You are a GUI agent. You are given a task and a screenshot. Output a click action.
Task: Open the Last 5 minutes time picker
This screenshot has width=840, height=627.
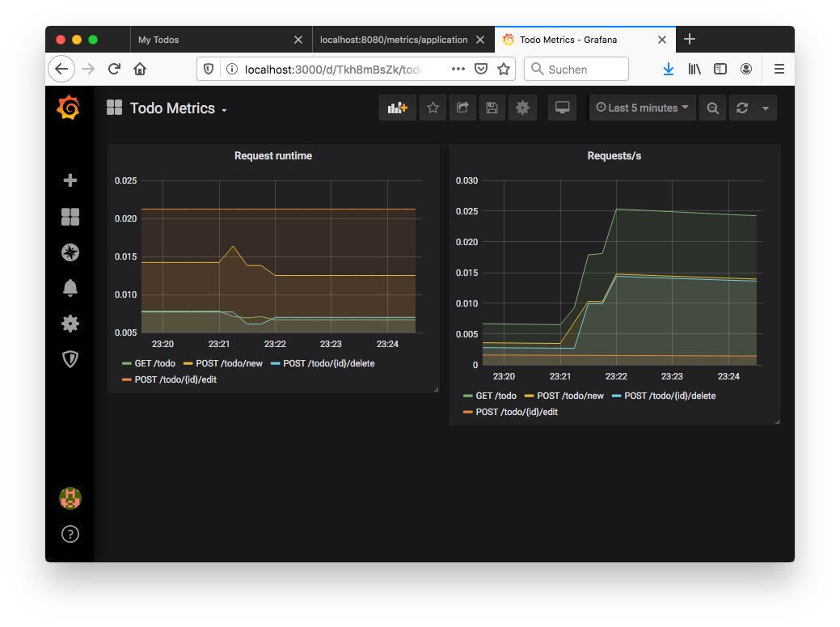(x=642, y=108)
